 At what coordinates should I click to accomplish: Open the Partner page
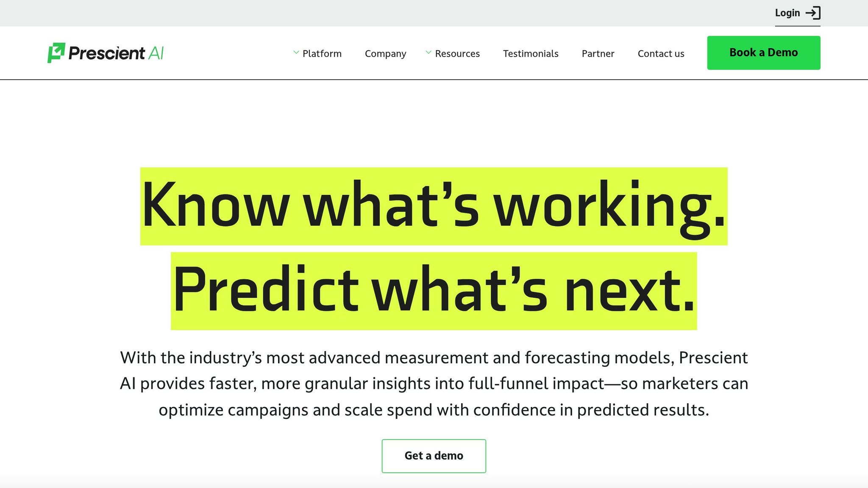598,53
